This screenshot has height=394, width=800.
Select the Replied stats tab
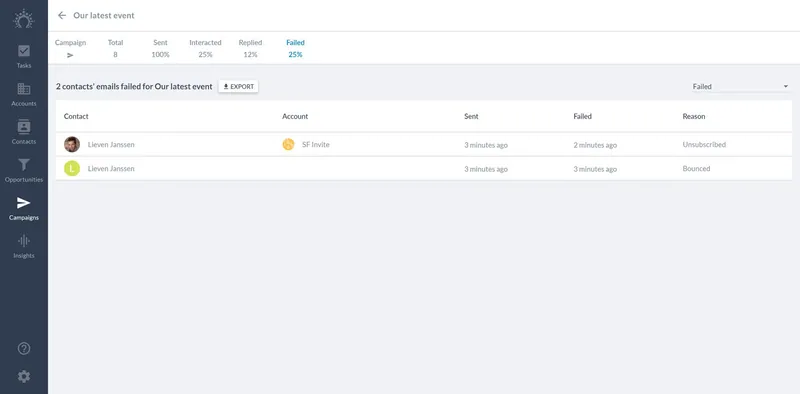(x=250, y=48)
